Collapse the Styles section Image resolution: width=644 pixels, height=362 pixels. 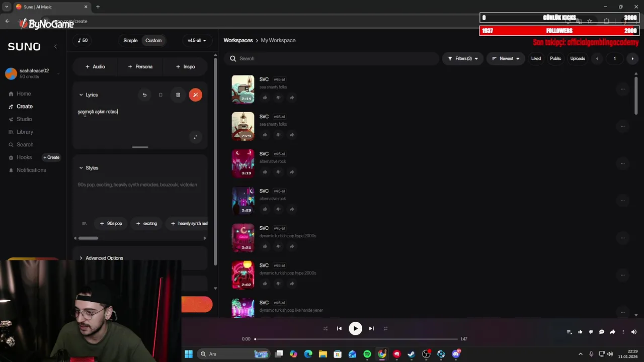pos(89,168)
